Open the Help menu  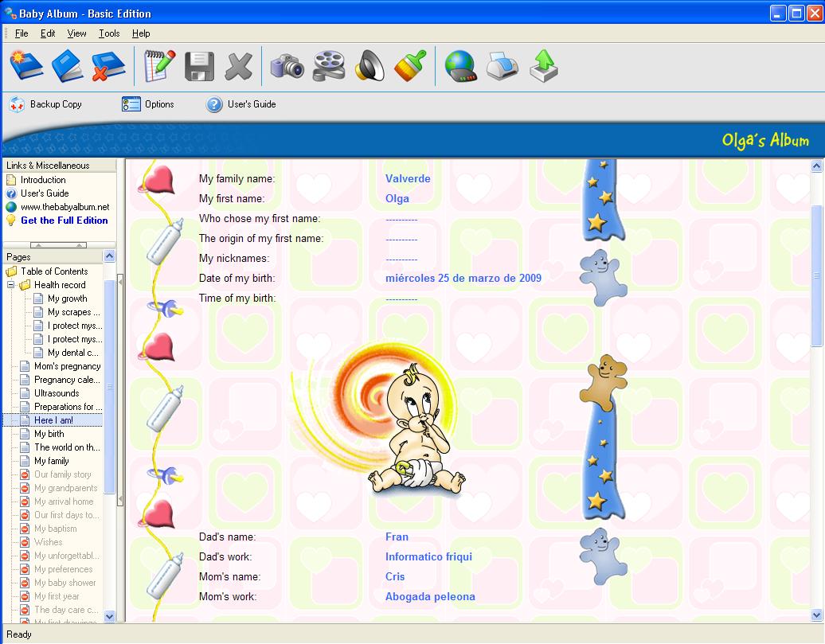click(141, 33)
